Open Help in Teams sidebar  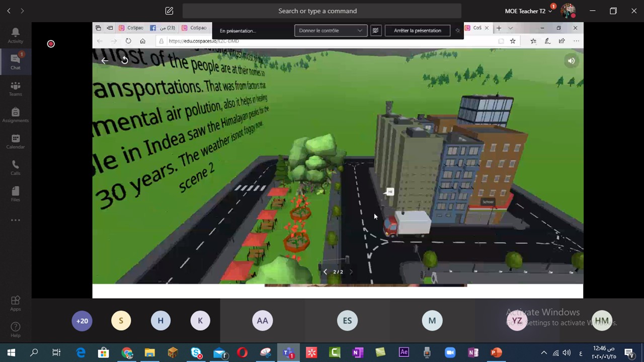(x=16, y=329)
